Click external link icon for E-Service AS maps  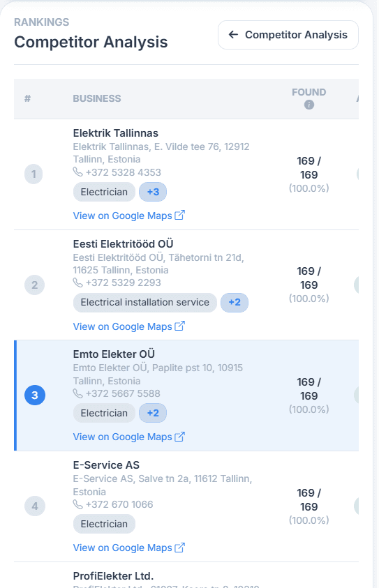pyautogui.click(x=180, y=548)
